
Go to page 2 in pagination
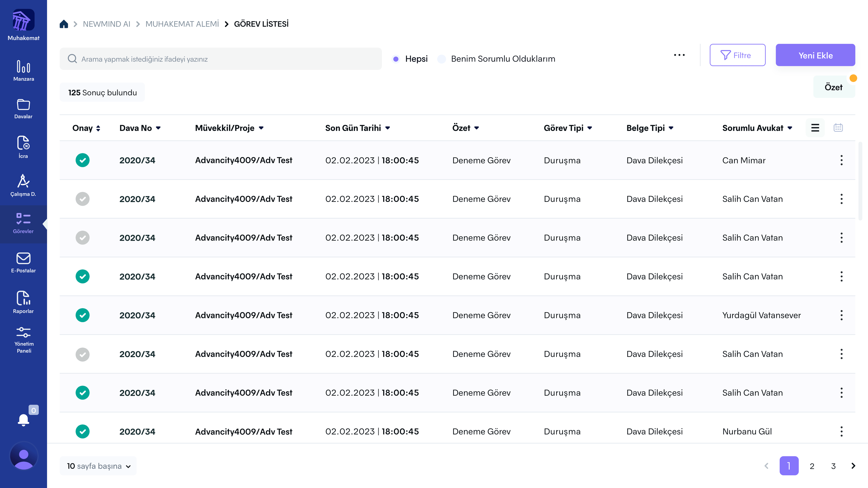click(x=812, y=466)
